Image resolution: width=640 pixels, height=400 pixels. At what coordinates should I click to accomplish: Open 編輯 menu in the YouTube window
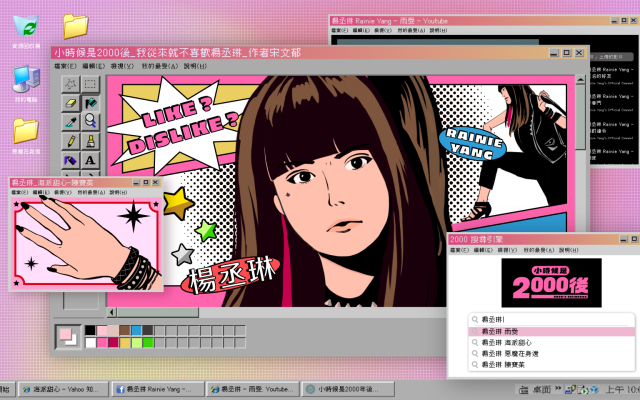[375, 31]
